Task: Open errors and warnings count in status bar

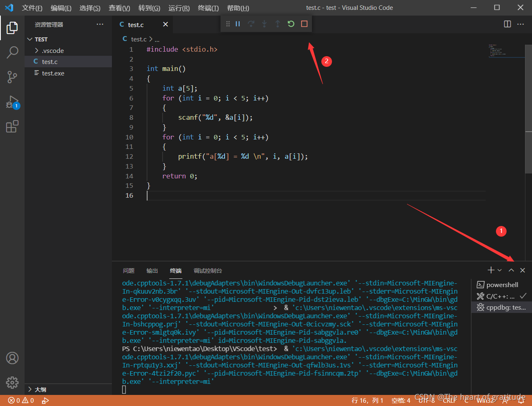Action: [x=21, y=400]
